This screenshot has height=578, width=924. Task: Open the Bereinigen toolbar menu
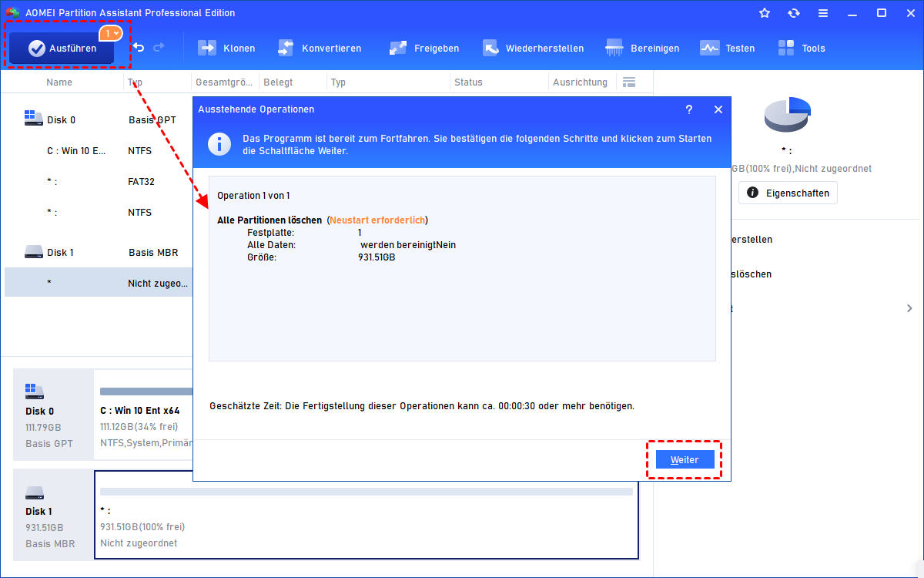(642, 48)
